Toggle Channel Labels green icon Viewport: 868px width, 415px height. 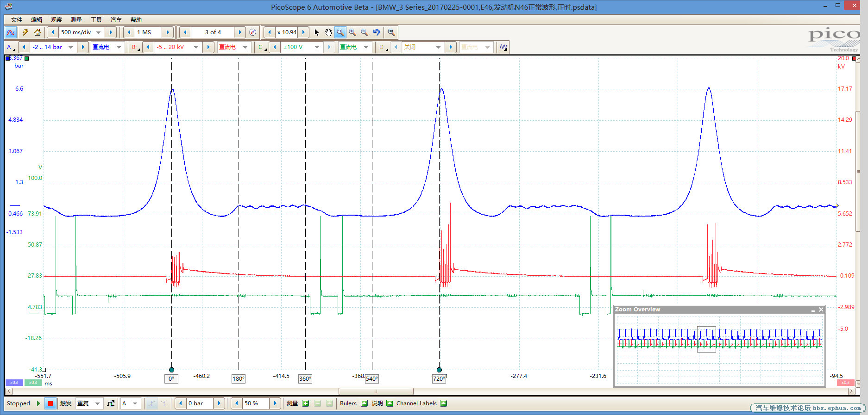[443, 403]
